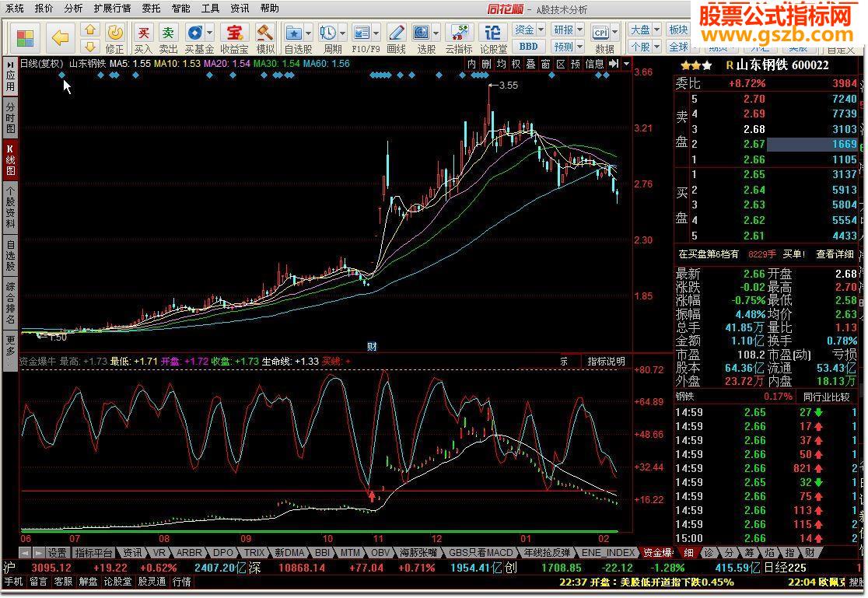
Task: Select the VR indicator tab
Action: 159,553
